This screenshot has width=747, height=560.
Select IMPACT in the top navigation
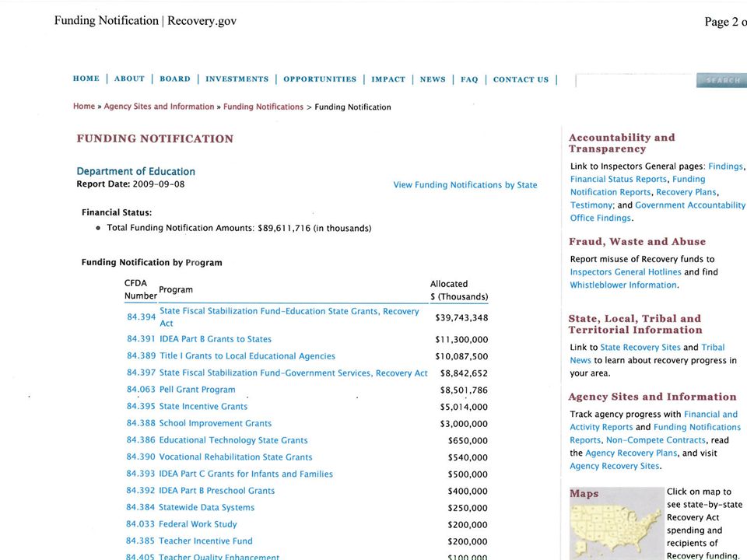pyautogui.click(x=388, y=79)
